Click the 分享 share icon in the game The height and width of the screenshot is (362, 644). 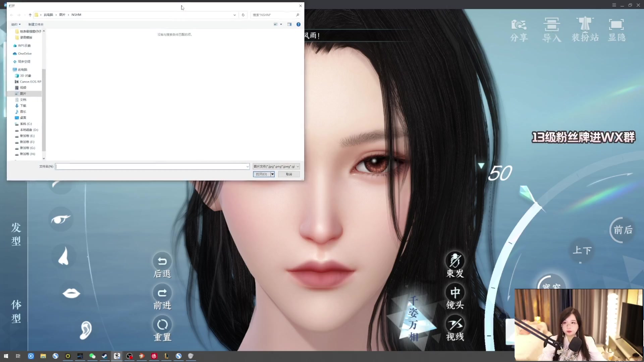[519, 30]
